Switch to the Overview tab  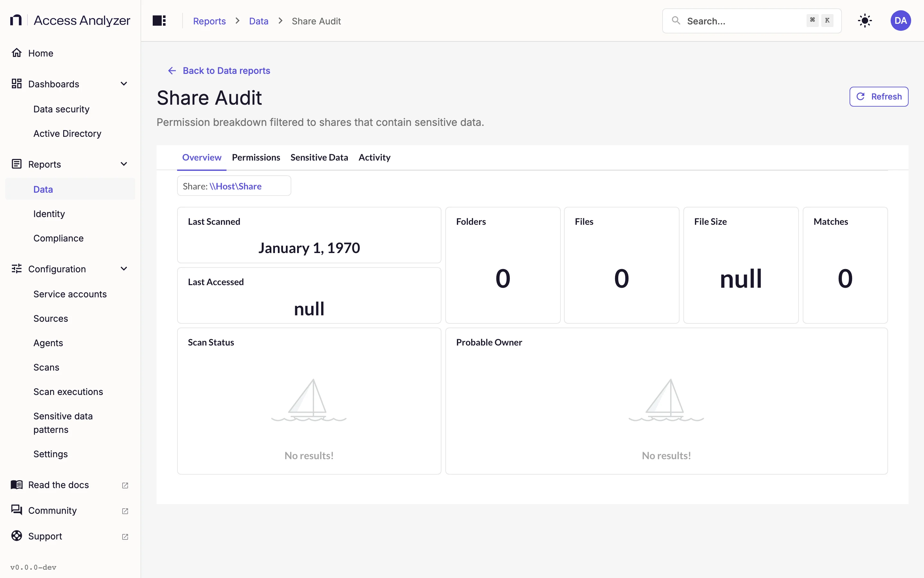tap(201, 157)
